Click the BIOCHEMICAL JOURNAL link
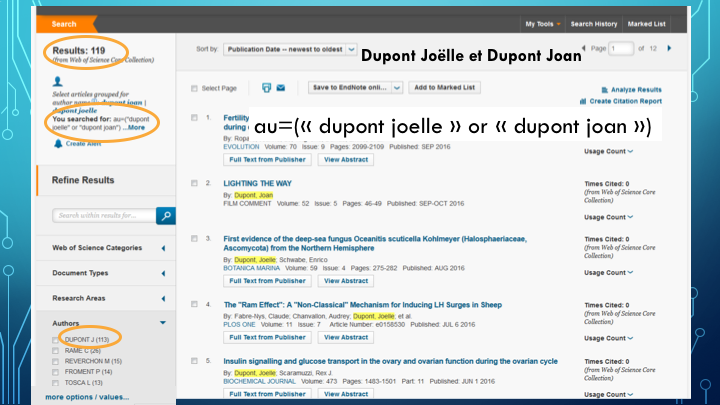 click(x=259, y=382)
